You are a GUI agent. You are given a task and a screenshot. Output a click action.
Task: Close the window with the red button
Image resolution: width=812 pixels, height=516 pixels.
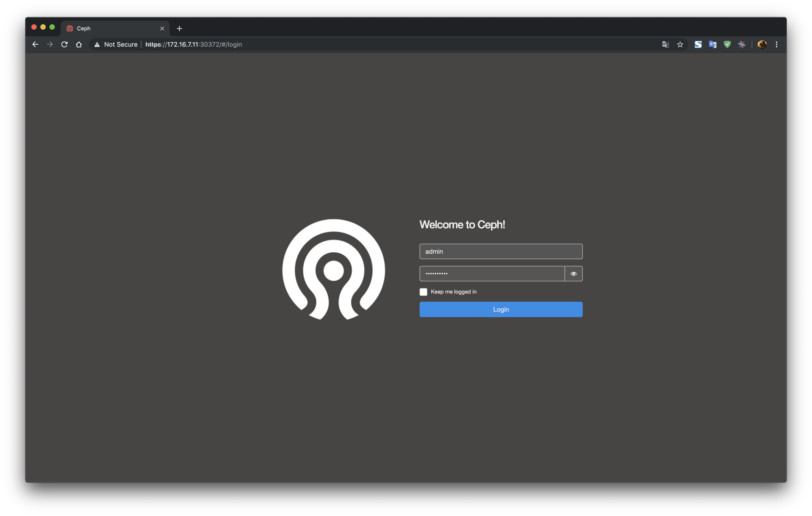pyautogui.click(x=34, y=27)
